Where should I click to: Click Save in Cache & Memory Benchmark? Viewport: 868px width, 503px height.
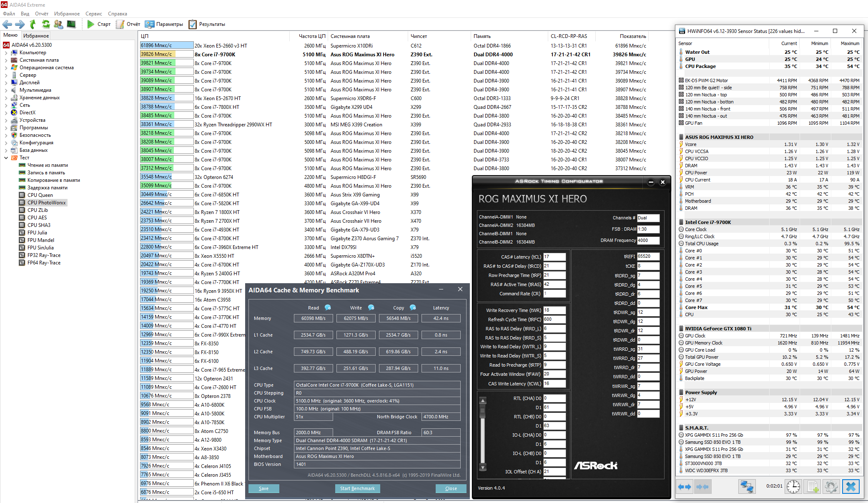click(x=263, y=488)
